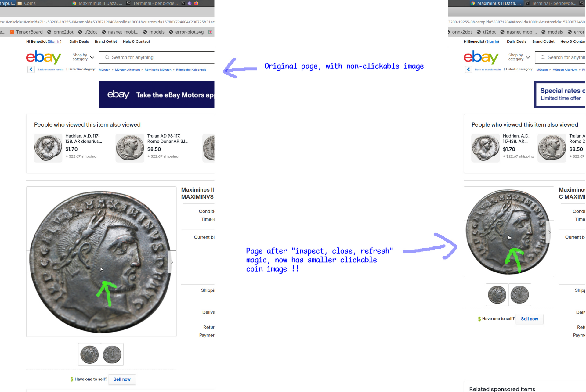The width and height of the screenshot is (586, 392).
Task: Click Sell now button on left page
Action: (122, 379)
